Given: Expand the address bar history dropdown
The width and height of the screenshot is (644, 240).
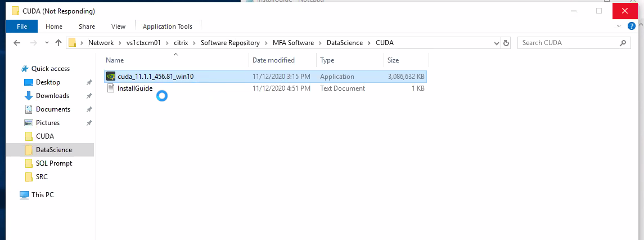Looking at the screenshot, I should click(496, 43).
